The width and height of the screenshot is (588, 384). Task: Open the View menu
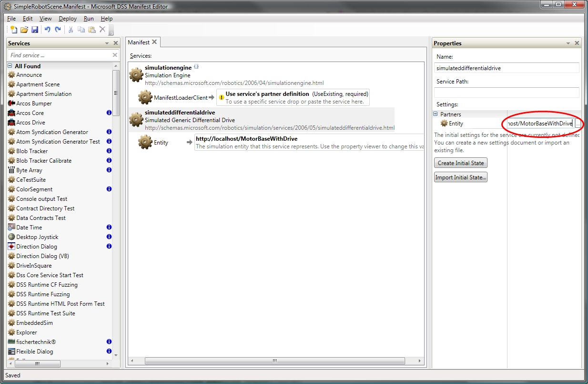(x=46, y=19)
